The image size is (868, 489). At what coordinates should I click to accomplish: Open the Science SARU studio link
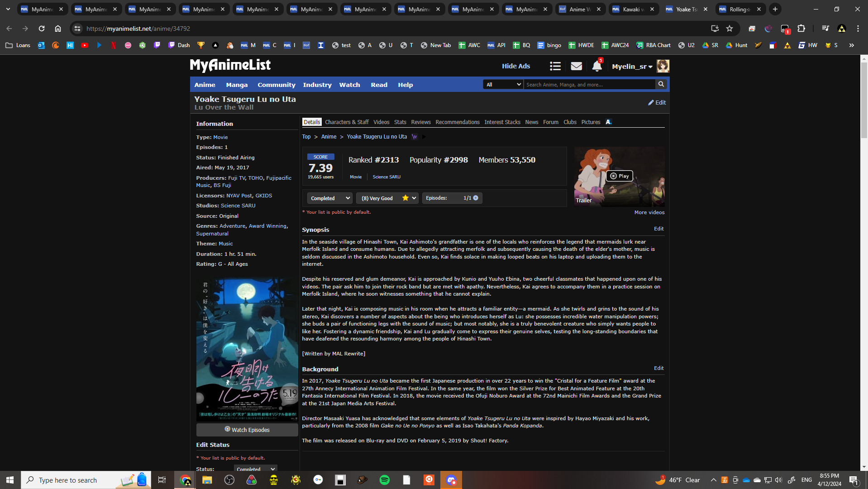click(x=238, y=206)
